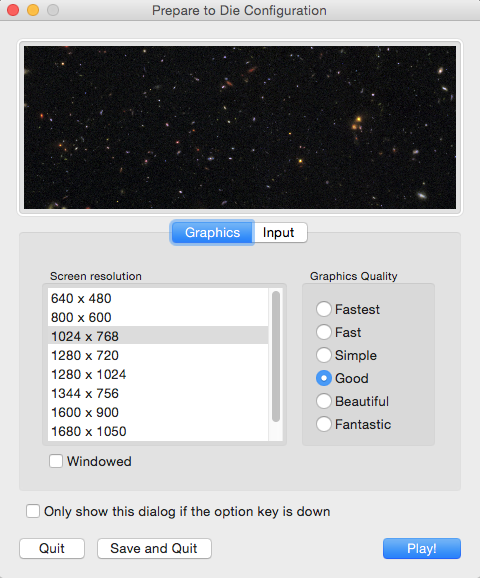Screen dimensions: 480x578
Task: Choose 1280 x 1024 resolution
Action: click(158, 375)
